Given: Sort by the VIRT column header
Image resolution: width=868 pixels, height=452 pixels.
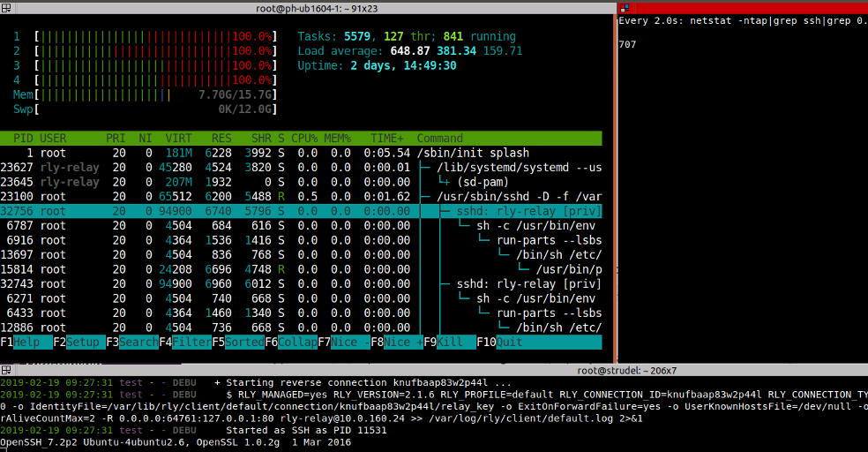Looking at the screenshot, I should click(178, 138).
